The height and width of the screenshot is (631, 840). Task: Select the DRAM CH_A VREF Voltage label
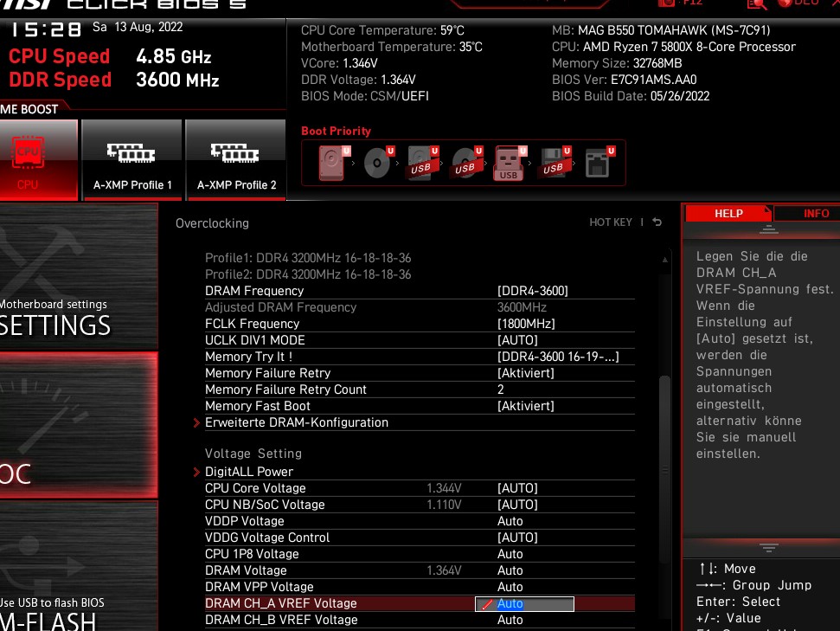280,603
